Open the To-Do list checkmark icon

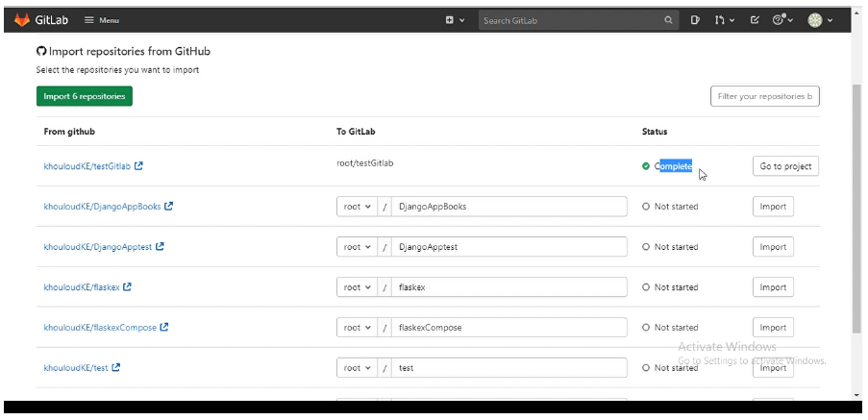(x=755, y=20)
